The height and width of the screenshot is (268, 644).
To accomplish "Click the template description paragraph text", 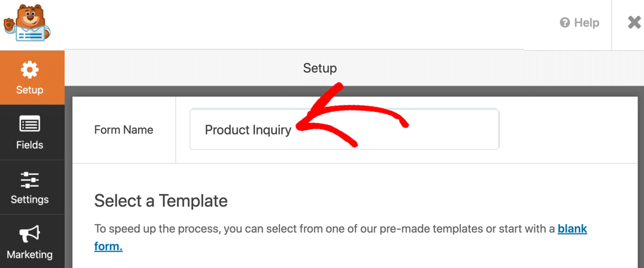I will [323, 229].
